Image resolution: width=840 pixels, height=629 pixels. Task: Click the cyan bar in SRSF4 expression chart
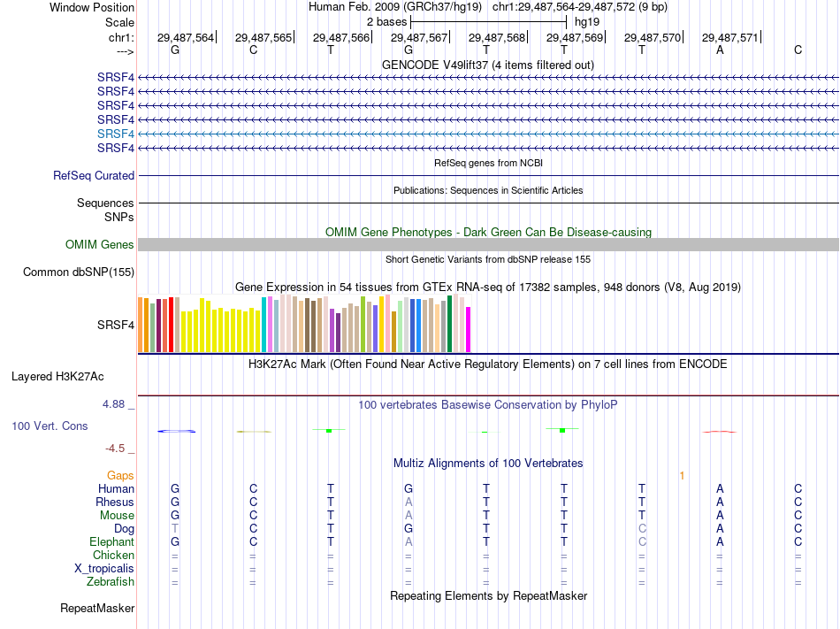click(264, 324)
